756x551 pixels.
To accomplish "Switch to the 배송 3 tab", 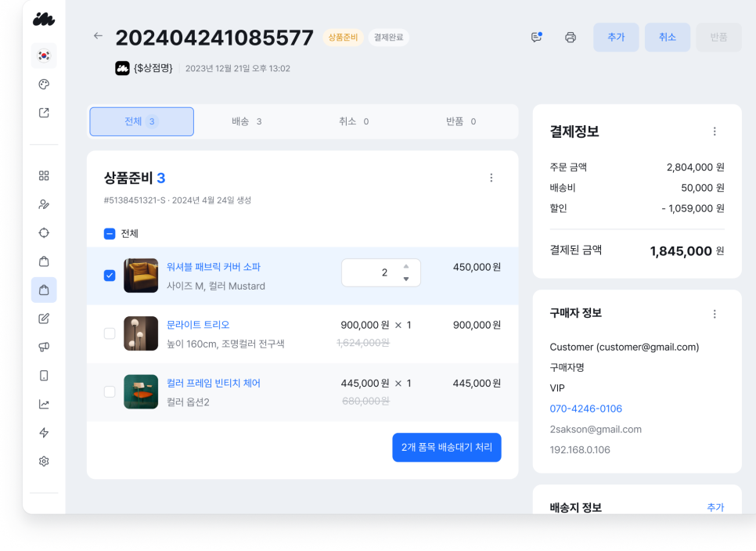I will 247,121.
